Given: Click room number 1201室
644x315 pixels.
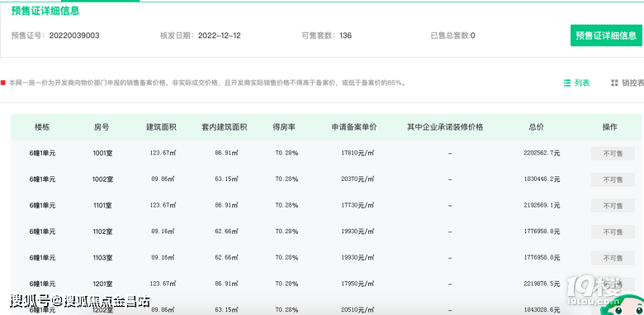Looking at the screenshot, I should (102, 284).
